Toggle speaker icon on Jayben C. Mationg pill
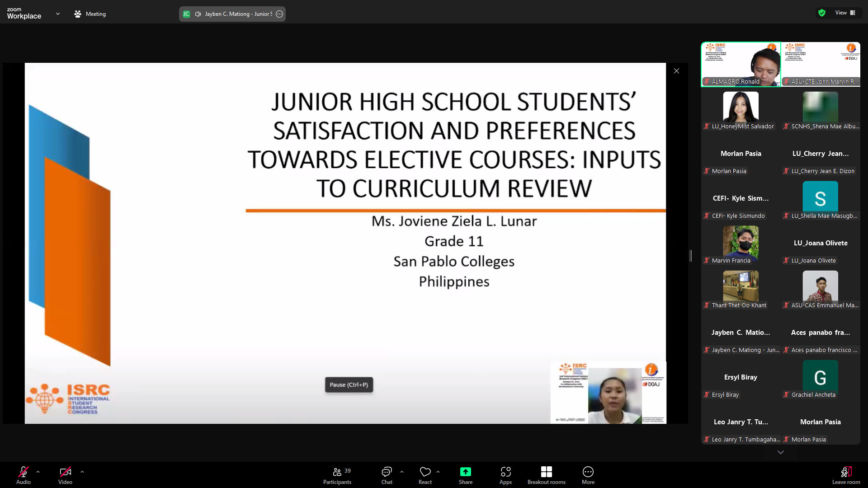 (x=198, y=14)
